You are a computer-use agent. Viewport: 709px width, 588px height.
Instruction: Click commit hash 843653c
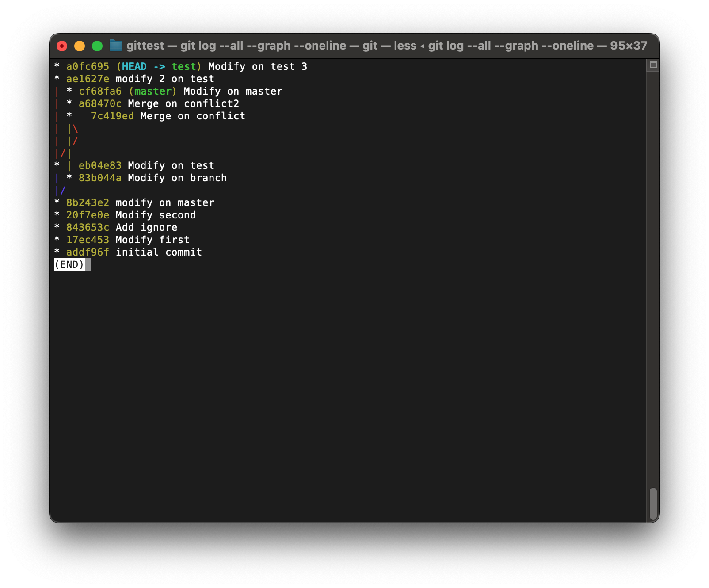tap(88, 228)
